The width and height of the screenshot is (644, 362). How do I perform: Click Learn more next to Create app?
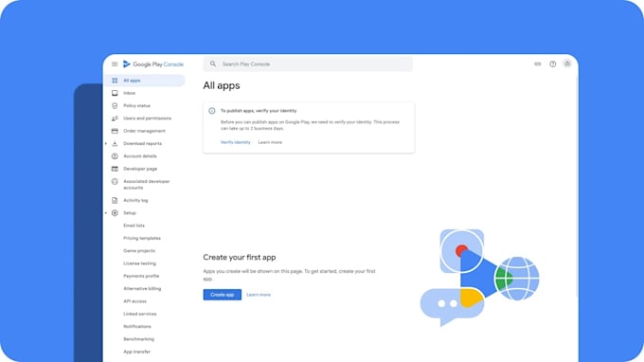(259, 295)
